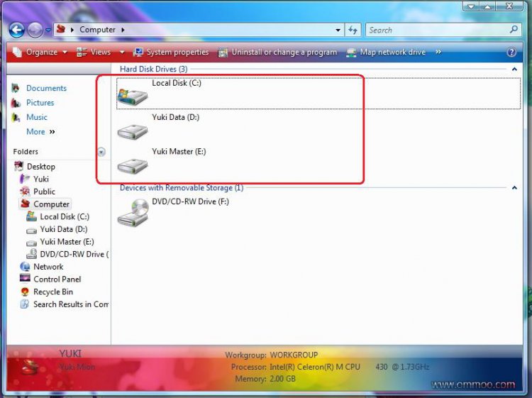Select Desktop in folder tree
This screenshot has width=532, height=398.
(x=40, y=167)
